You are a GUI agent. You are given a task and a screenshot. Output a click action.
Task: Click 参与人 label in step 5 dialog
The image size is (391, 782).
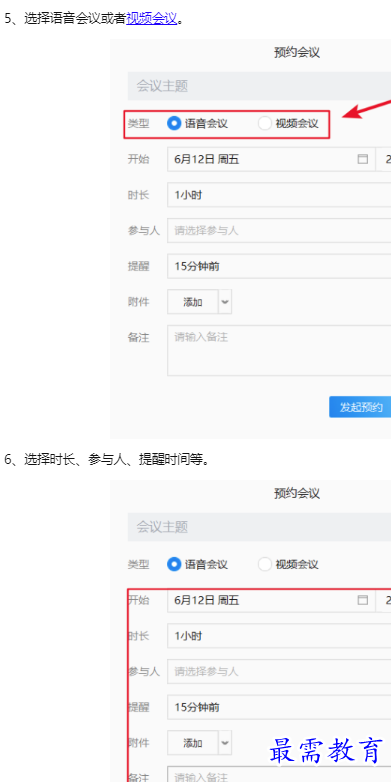[x=144, y=231]
